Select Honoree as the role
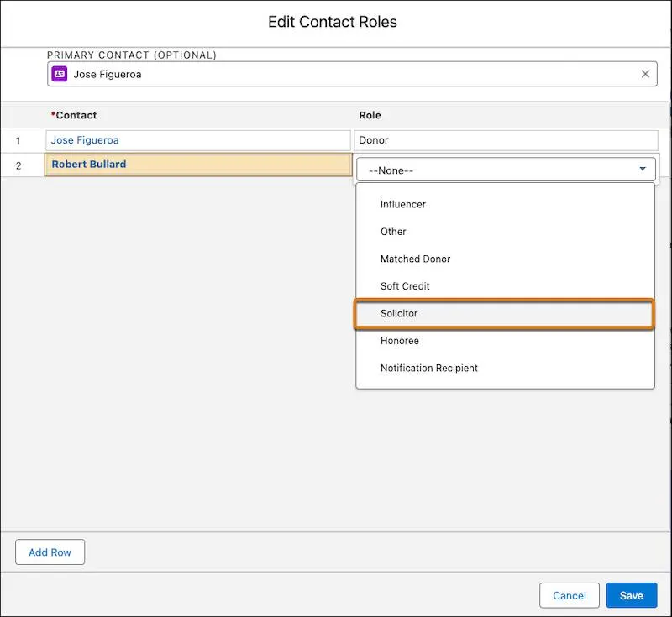This screenshot has width=672, height=617. pyautogui.click(x=506, y=341)
